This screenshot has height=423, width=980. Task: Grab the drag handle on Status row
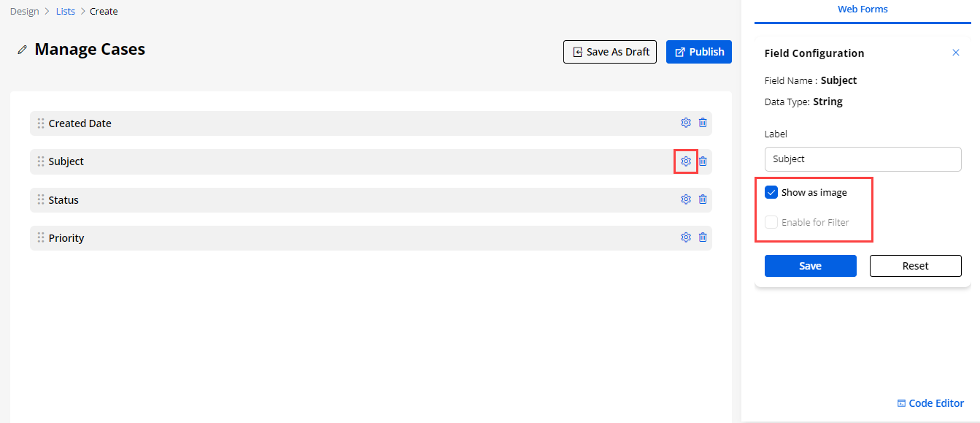(x=41, y=199)
